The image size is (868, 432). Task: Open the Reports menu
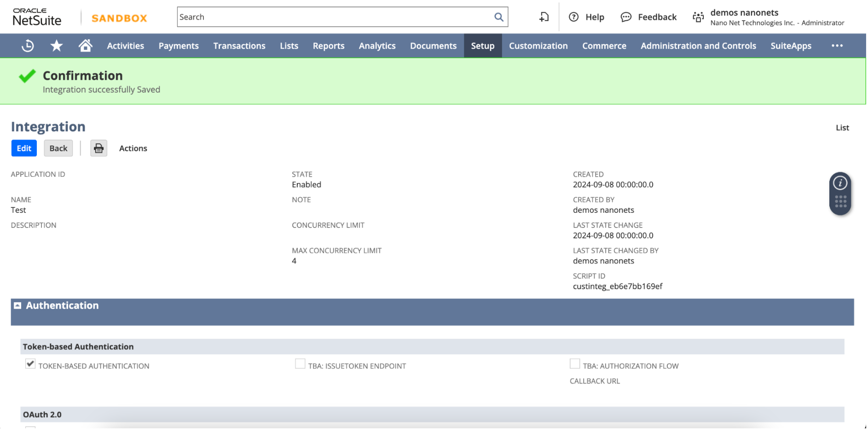[329, 46]
